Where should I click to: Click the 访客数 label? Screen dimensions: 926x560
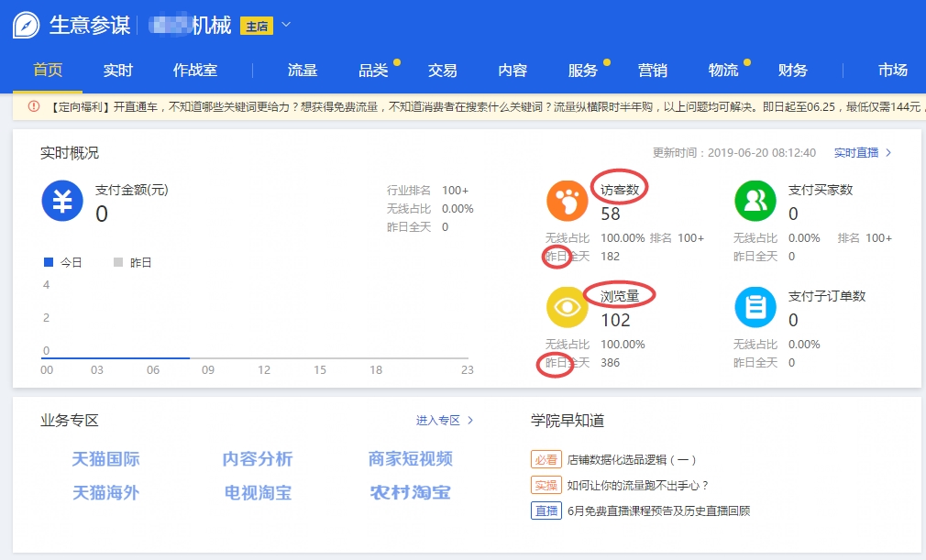(620, 190)
